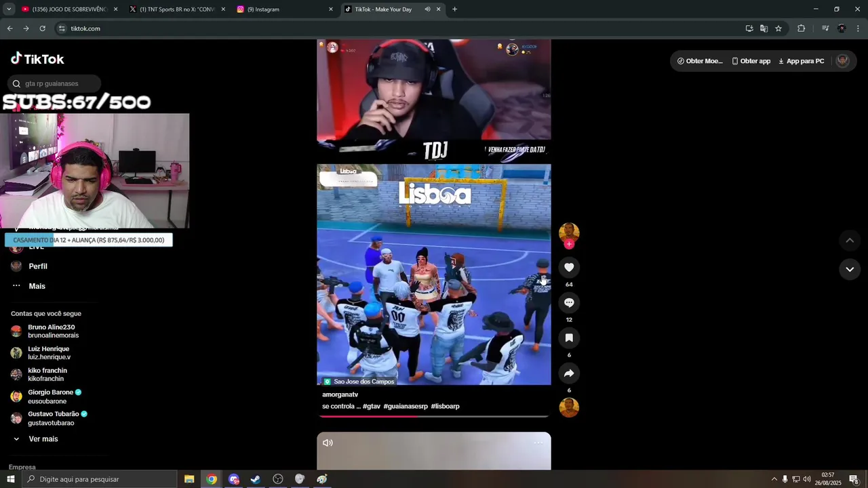Open more options on next video
868x488 pixels.
(x=538, y=443)
